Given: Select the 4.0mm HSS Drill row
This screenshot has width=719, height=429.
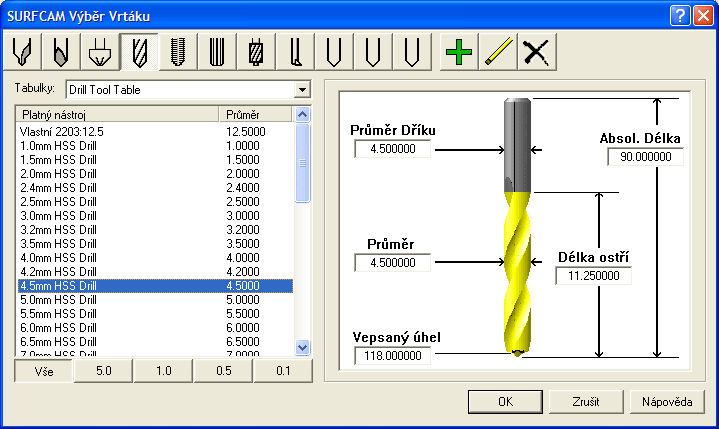Looking at the screenshot, I should pyautogui.click(x=155, y=258).
